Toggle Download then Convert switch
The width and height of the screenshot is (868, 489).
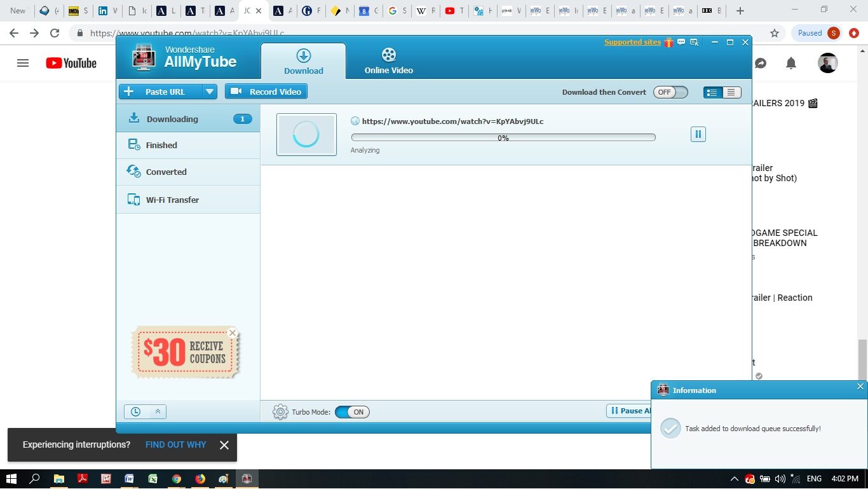[670, 92]
